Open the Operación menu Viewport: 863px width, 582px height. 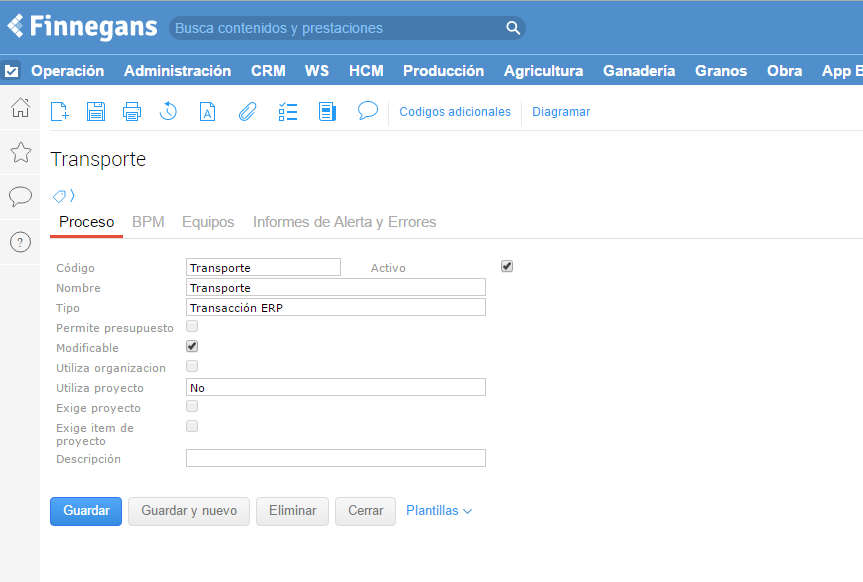[x=68, y=71]
